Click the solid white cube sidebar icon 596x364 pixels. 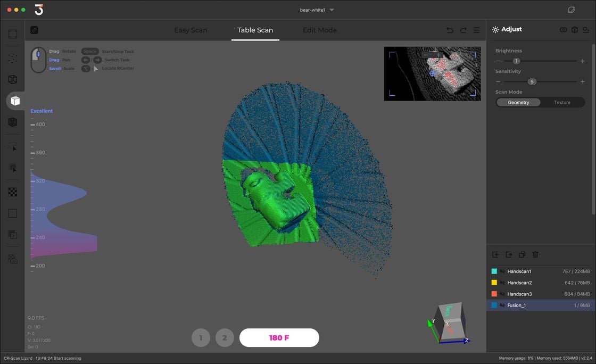coord(15,101)
